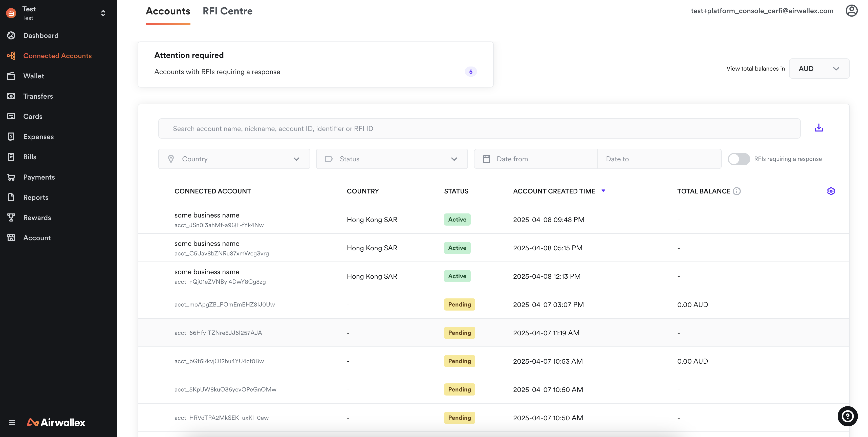This screenshot has height=437, width=868.
Task: Click the account search input field
Action: click(x=479, y=128)
